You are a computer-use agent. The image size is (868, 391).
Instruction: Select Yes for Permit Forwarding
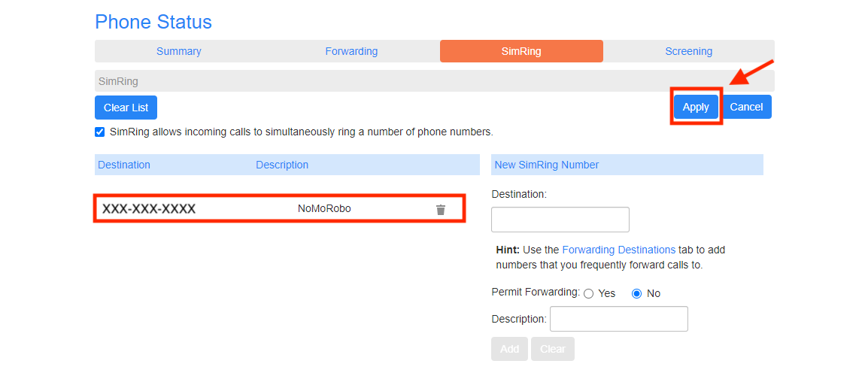pos(588,294)
